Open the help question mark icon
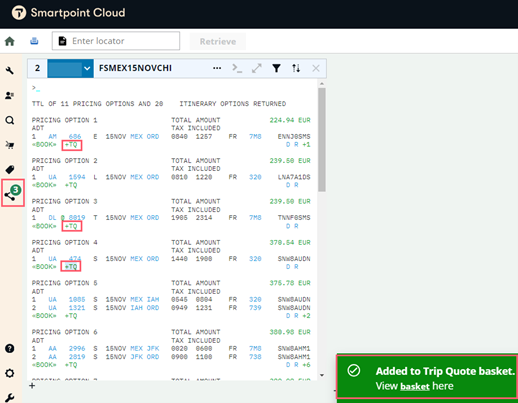Viewport: 518px width, 403px height. tap(10, 348)
